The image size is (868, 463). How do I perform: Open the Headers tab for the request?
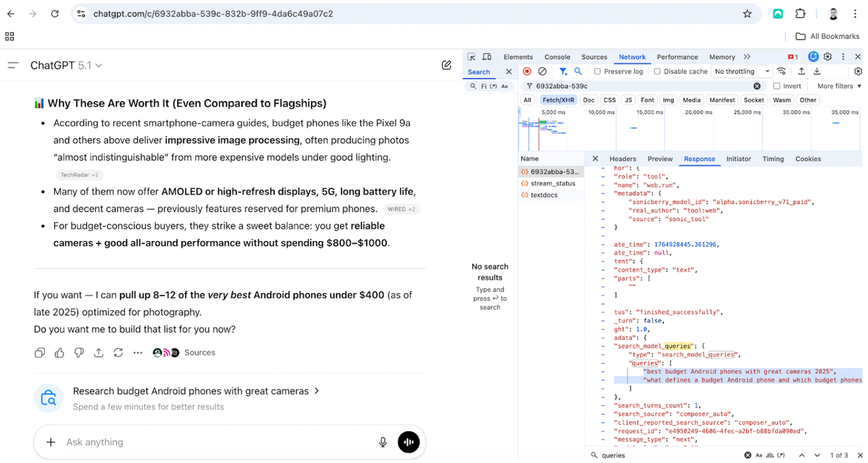(622, 158)
